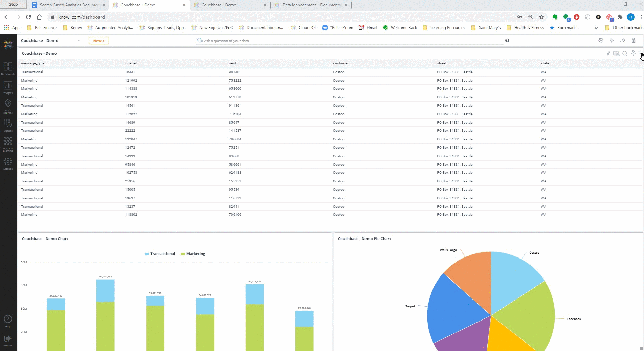The height and width of the screenshot is (351, 644).
Task: Click the question-mark help next to search
Action: (507, 40)
